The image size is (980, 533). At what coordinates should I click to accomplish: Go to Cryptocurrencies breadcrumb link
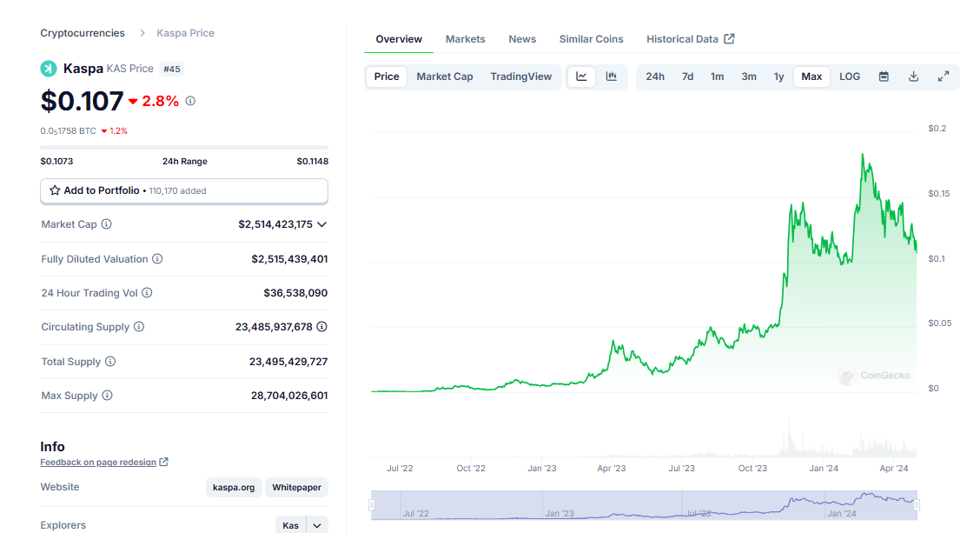[x=83, y=33]
